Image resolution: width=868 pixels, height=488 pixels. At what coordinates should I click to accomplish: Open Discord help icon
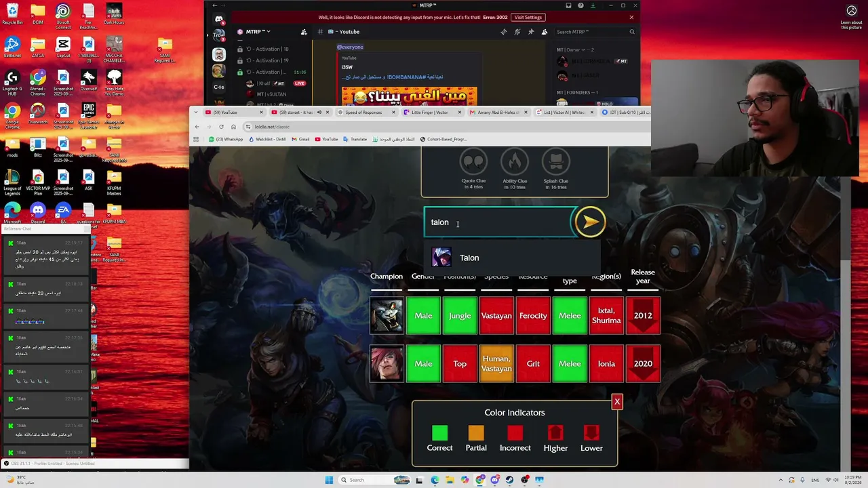point(580,5)
